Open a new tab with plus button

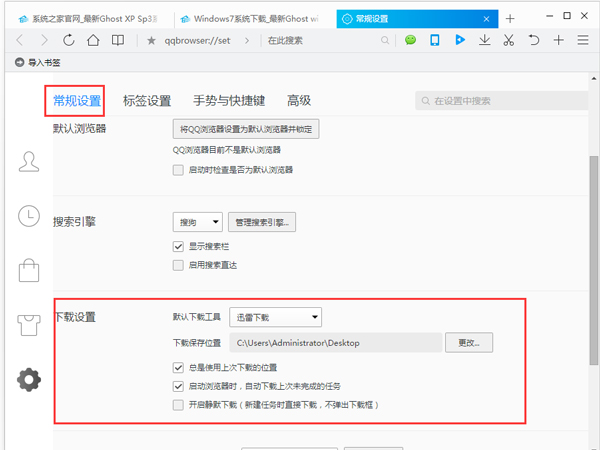[x=510, y=19]
